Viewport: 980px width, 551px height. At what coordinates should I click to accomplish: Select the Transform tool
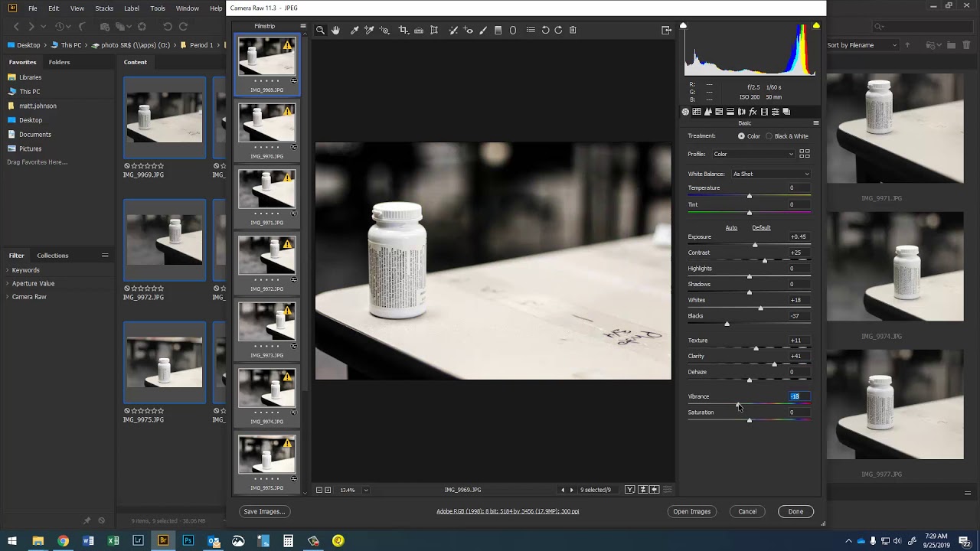434,30
